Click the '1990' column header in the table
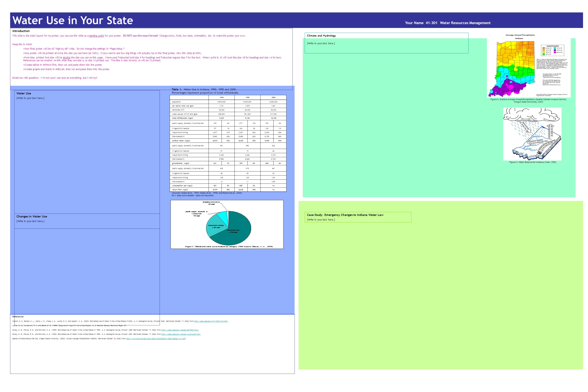The image size is (588, 392). 222,97
